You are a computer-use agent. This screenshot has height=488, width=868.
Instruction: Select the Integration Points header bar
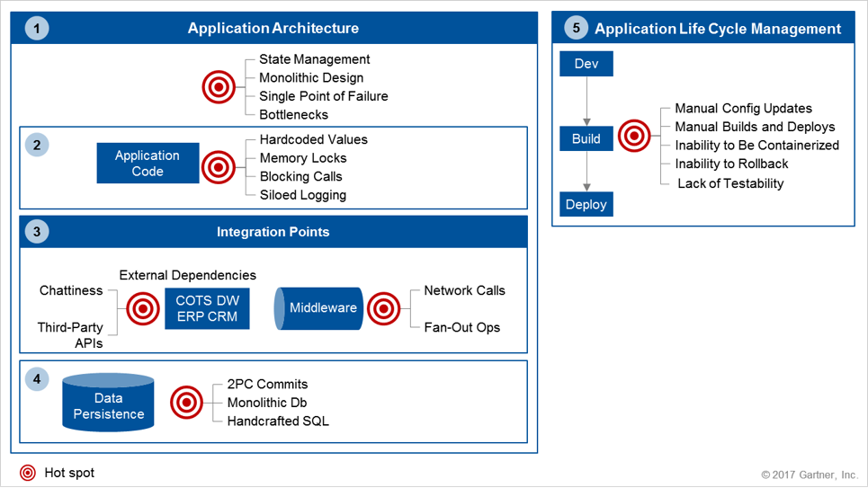pos(273,232)
